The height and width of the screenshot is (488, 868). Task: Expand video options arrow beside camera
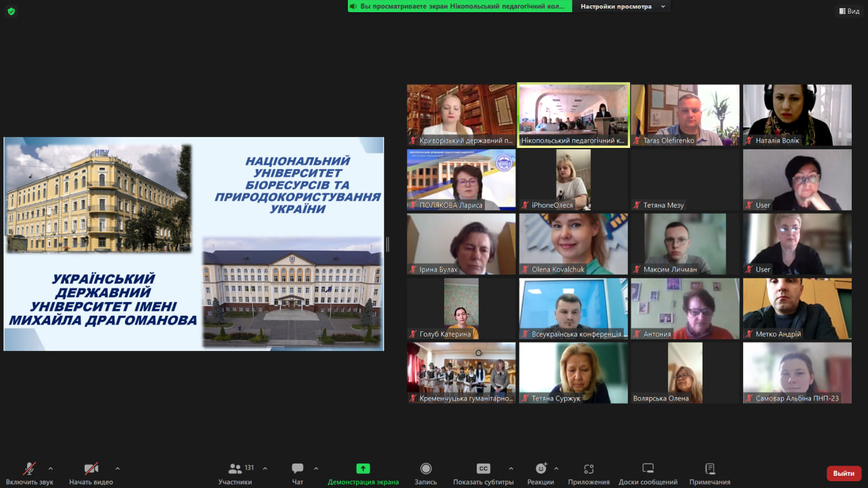tap(117, 468)
